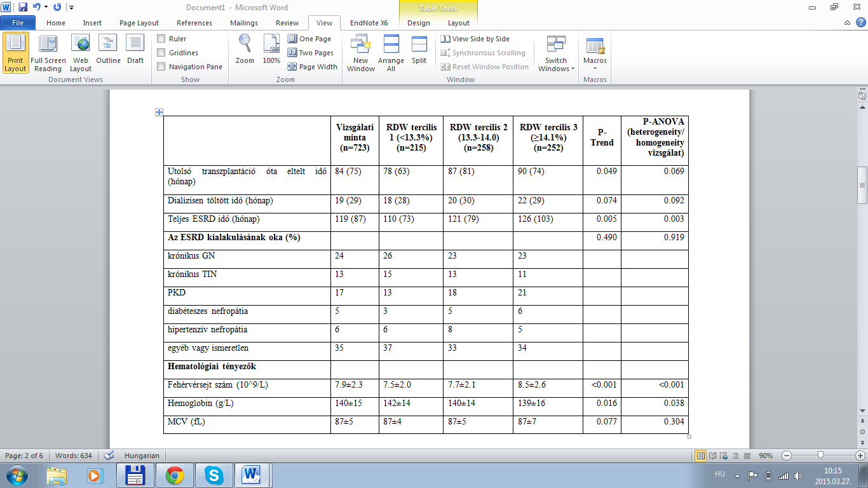Click Page: 2 of 6 indicator
The image size is (868, 488).
pos(25,456)
